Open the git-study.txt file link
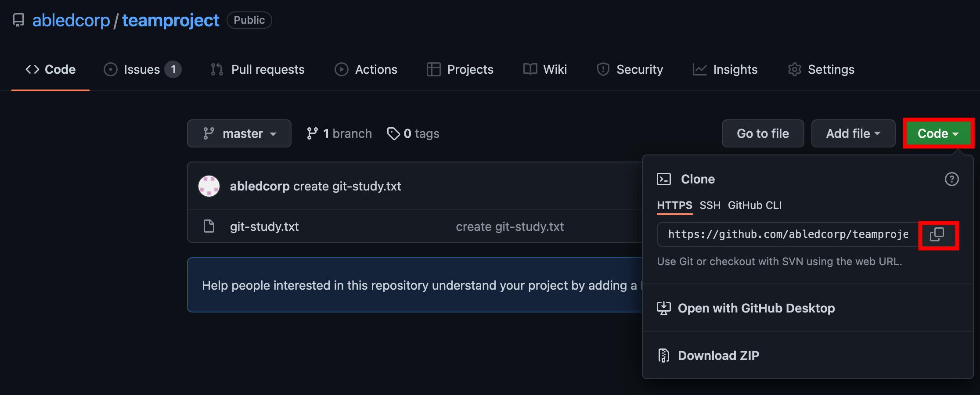 click(x=264, y=226)
